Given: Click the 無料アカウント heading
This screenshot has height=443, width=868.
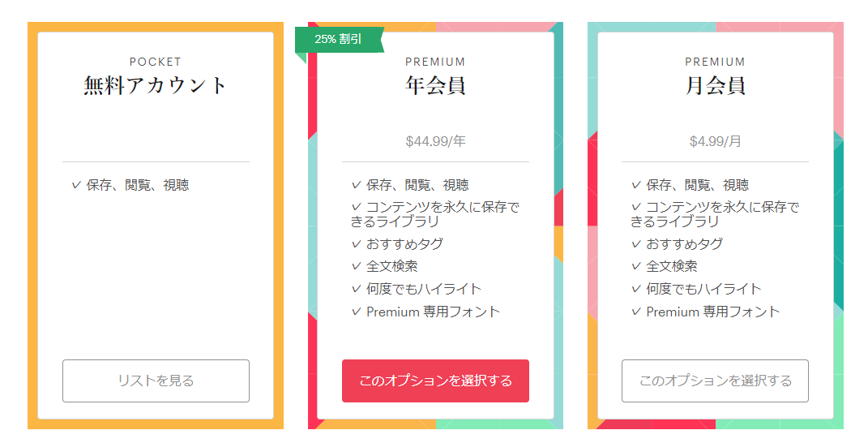Looking at the screenshot, I should (x=156, y=85).
